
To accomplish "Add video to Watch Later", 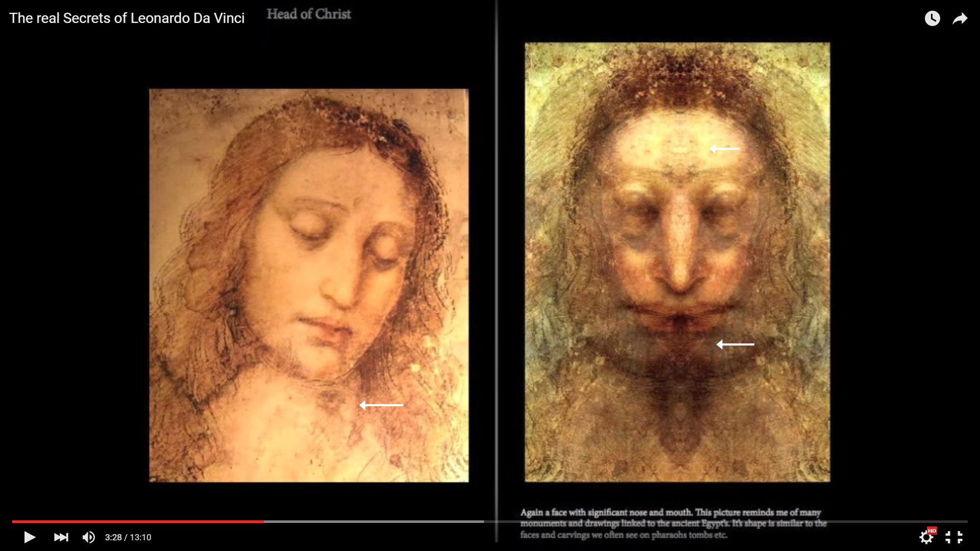I will (x=932, y=18).
